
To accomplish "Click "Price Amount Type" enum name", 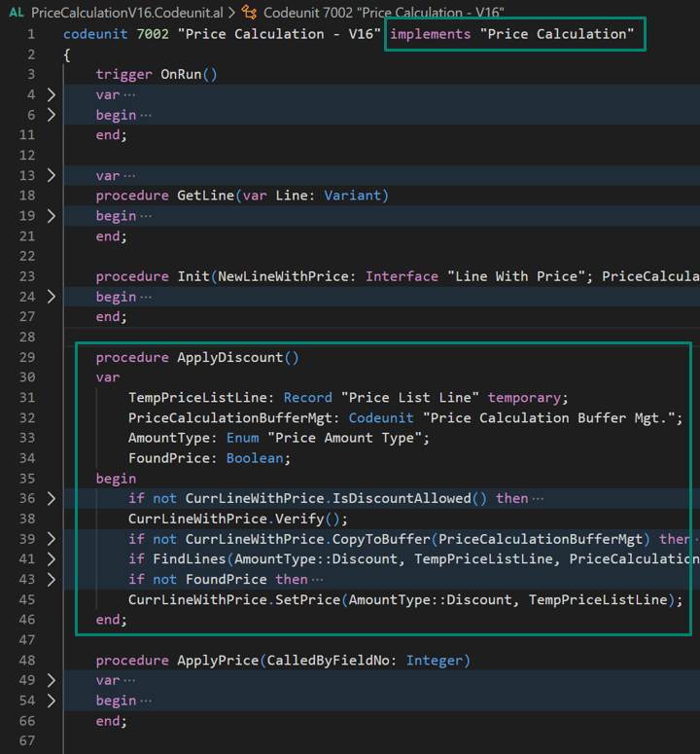I will pyautogui.click(x=345, y=438).
